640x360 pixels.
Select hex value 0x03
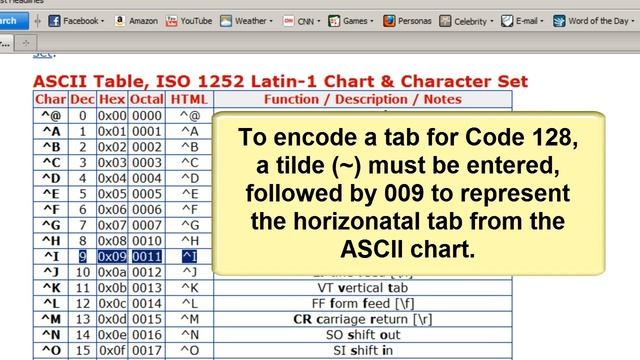[x=112, y=162]
